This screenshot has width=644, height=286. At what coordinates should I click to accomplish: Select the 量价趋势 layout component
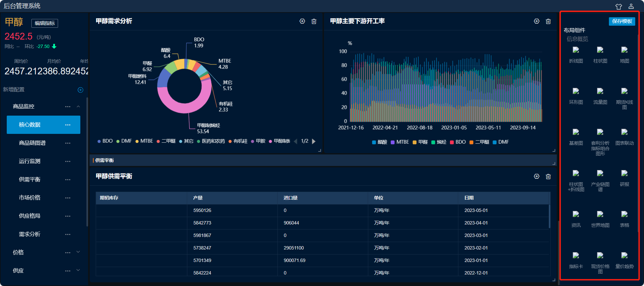(624, 261)
